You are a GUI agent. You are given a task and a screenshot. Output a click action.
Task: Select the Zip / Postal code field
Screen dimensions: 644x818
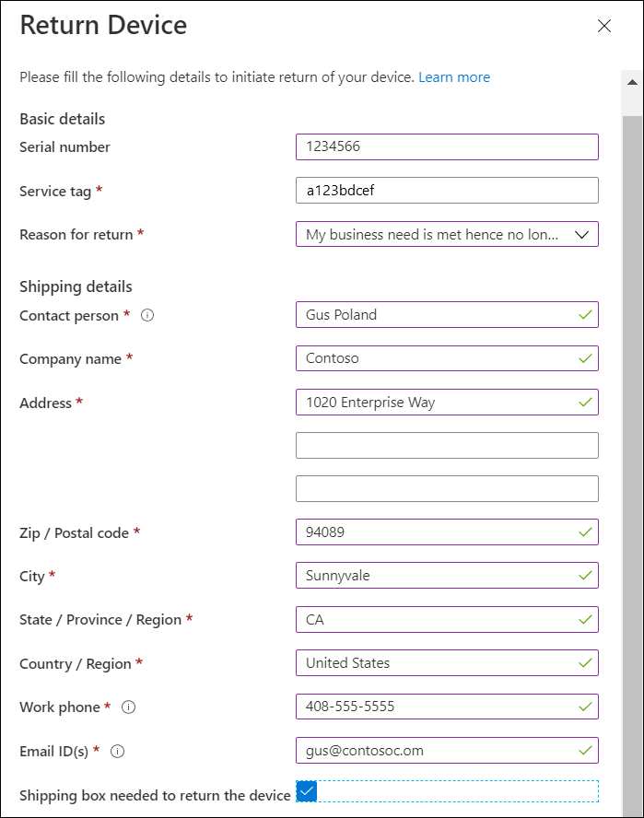(447, 532)
